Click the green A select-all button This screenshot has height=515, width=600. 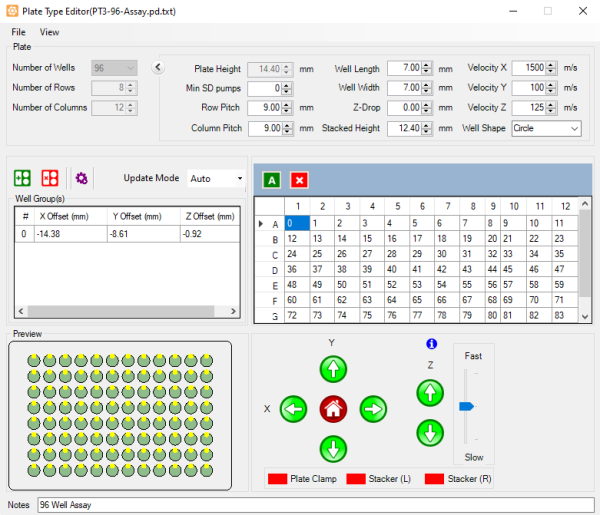[x=272, y=180]
